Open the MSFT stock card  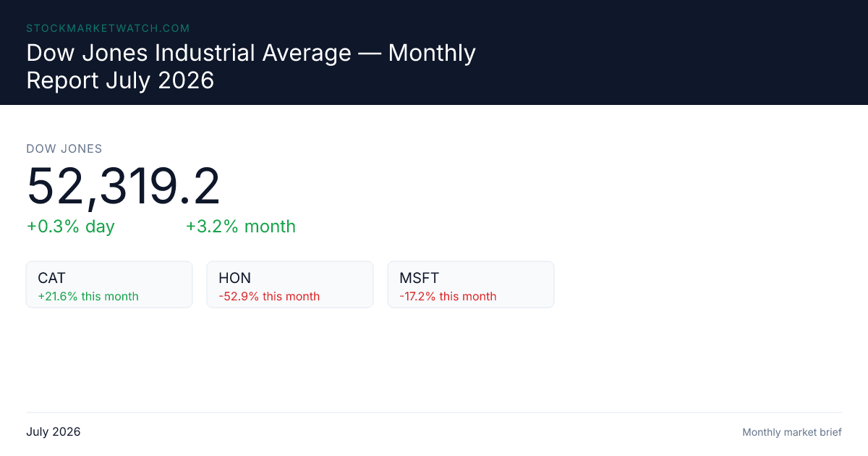471,284
